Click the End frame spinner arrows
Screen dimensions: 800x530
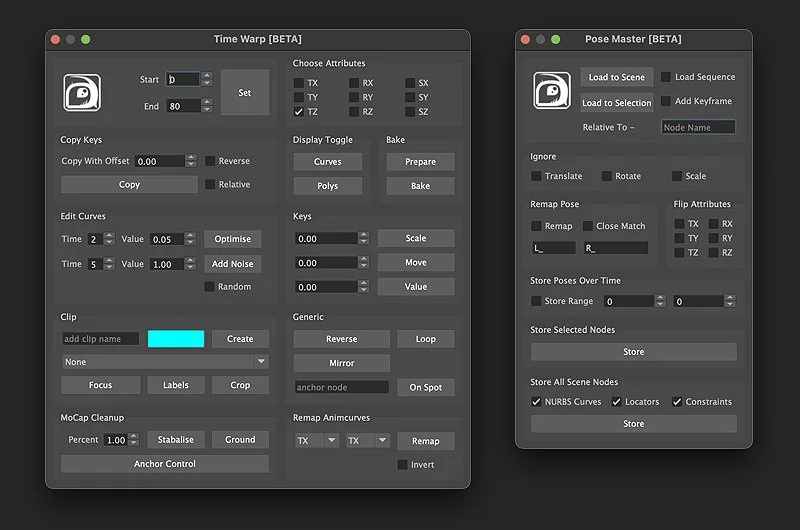pos(207,106)
